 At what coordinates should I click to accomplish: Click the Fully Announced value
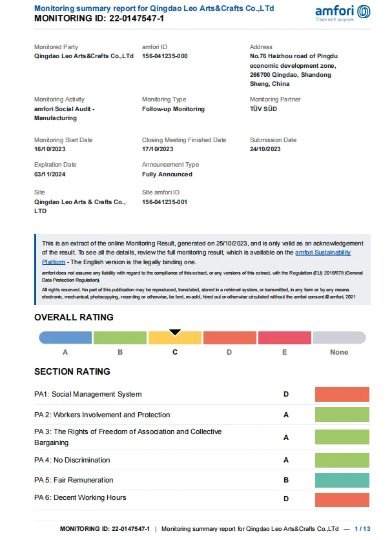pos(167,174)
